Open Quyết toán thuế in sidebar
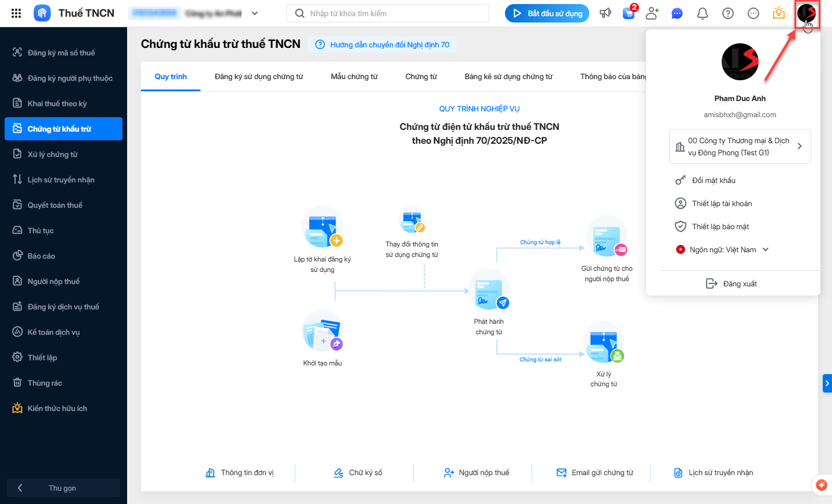Viewport: 832px width, 504px height. click(64, 205)
